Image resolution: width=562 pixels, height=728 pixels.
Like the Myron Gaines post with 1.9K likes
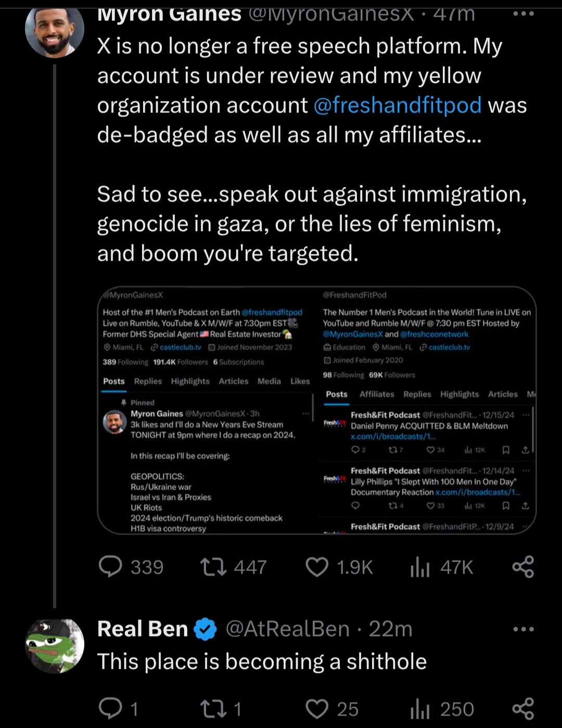click(317, 567)
